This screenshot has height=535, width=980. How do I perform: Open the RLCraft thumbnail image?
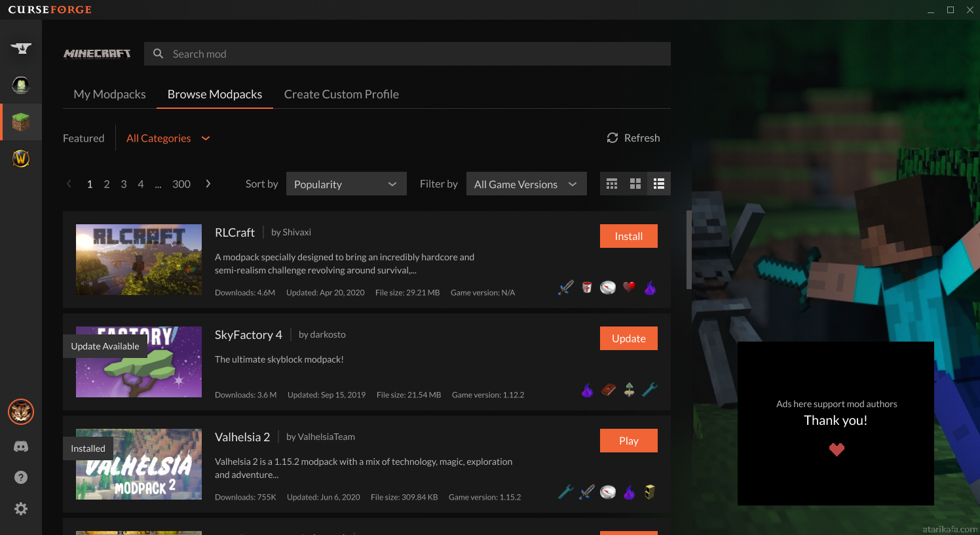coord(139,260)
